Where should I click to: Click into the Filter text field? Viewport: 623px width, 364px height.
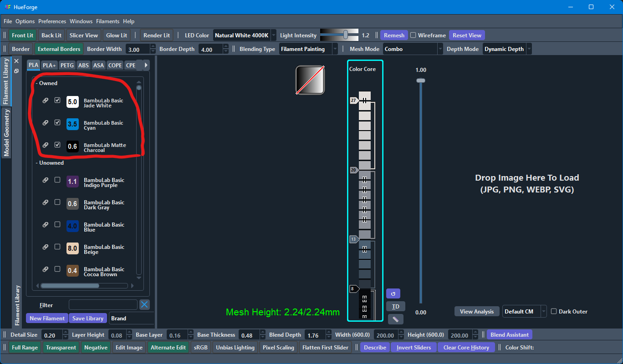point(103,305)
